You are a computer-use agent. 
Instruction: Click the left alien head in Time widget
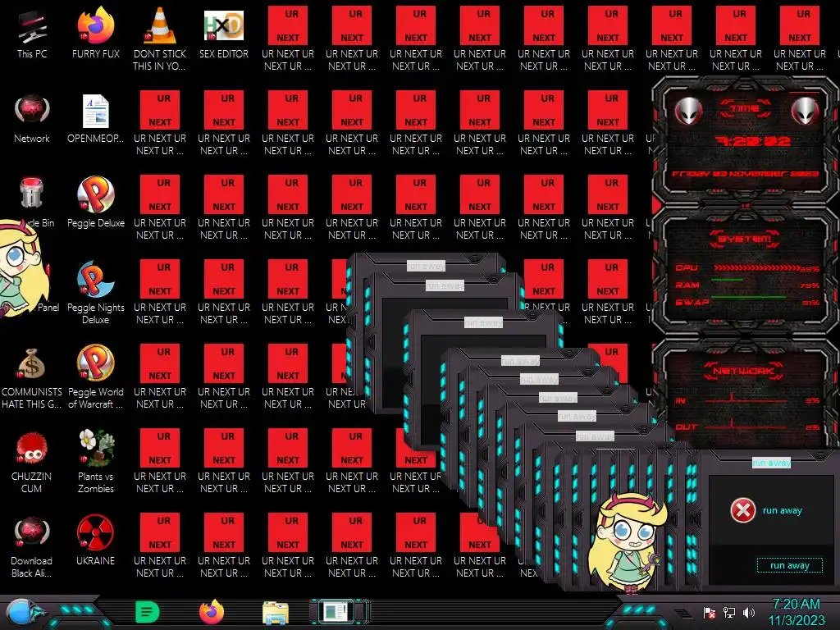(x=688, y=112)
